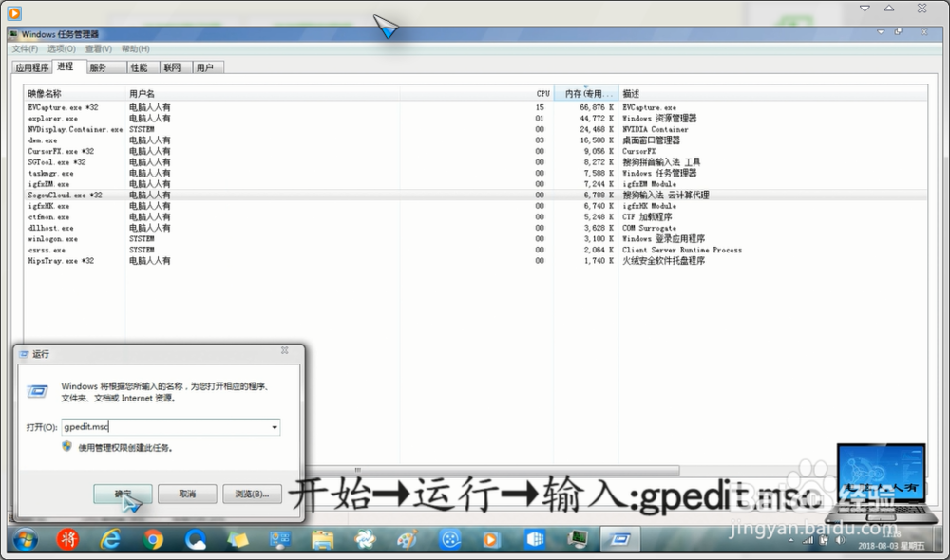Select the igfxHK.exe process
The height and width of the screenshot is (560, 950).
click(475, 206)
